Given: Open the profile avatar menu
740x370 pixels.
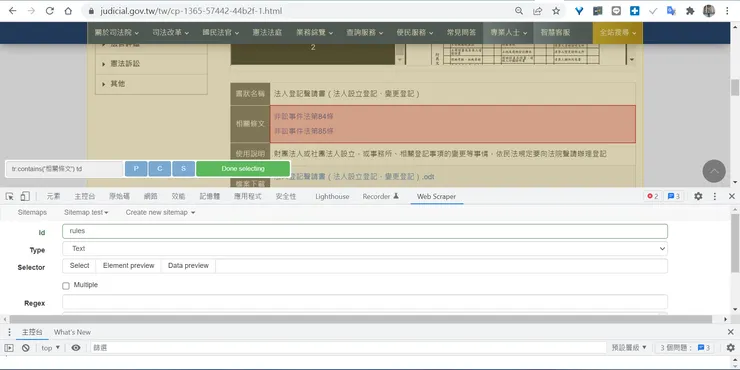Looking at the screenshot, I should pyautogui.click(x=709, y=11).
